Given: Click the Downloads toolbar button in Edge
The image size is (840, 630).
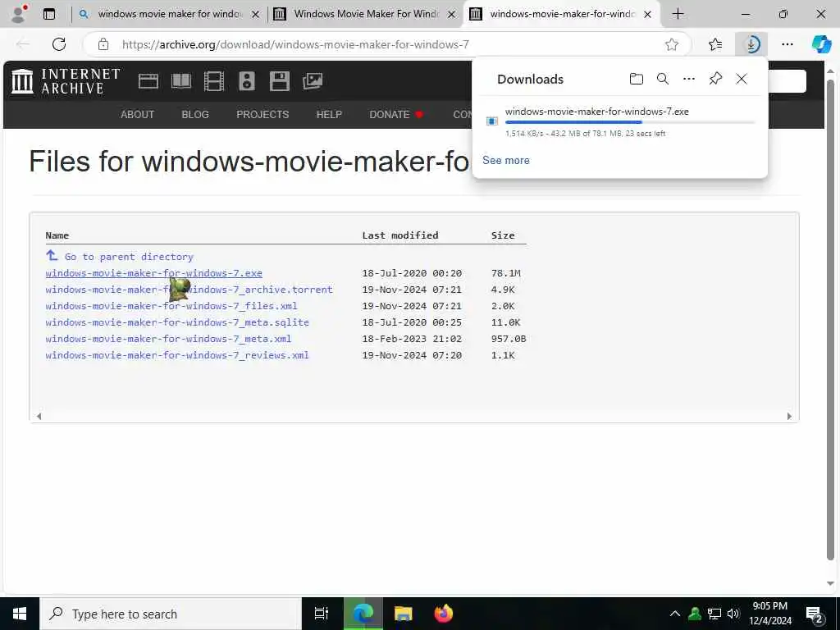Looking at the screenshot, I should (751, 44).
